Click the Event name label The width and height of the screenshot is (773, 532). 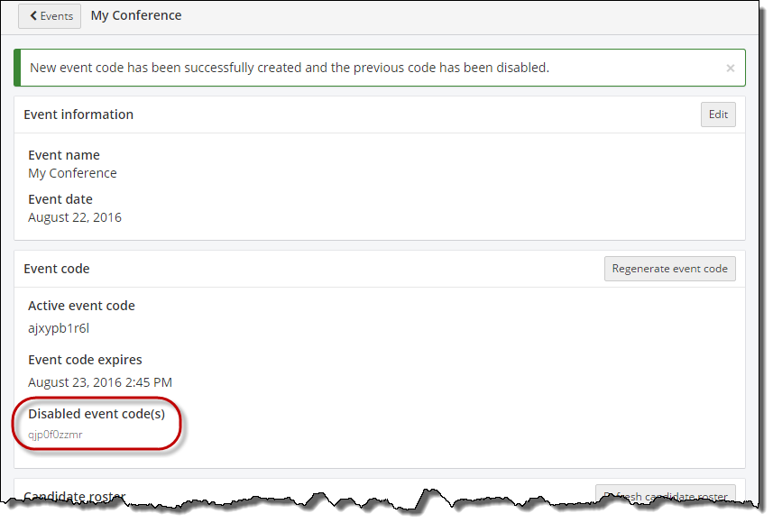pyautogui.click(x=64, y=155)
